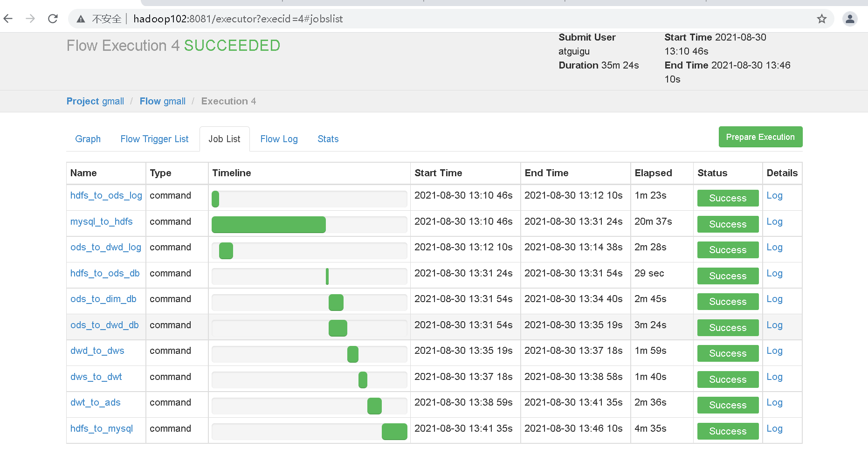Screen dimensions: 868x455
Task: Click hdfs_to_mysql green timeline bar
Action: [x=394, y=432]
